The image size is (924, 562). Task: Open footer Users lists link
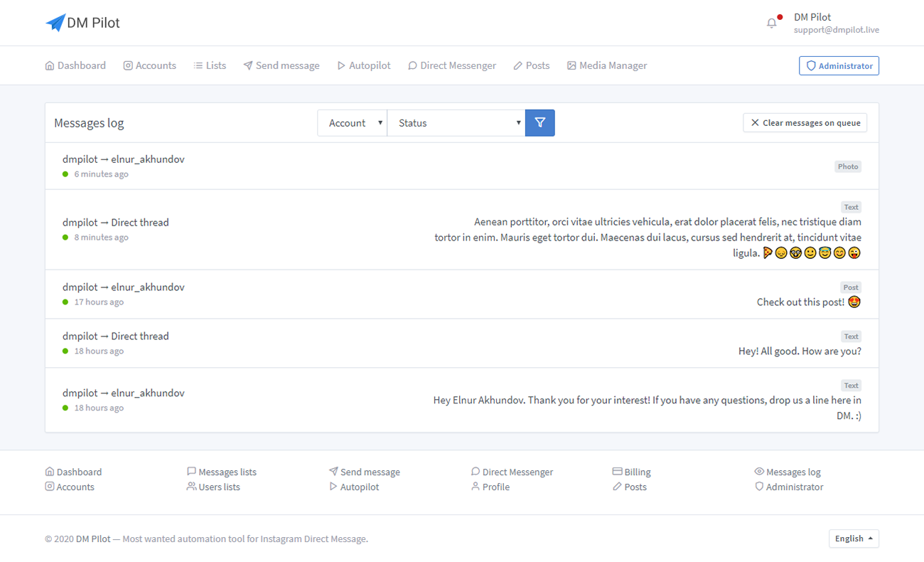[213, 487]
